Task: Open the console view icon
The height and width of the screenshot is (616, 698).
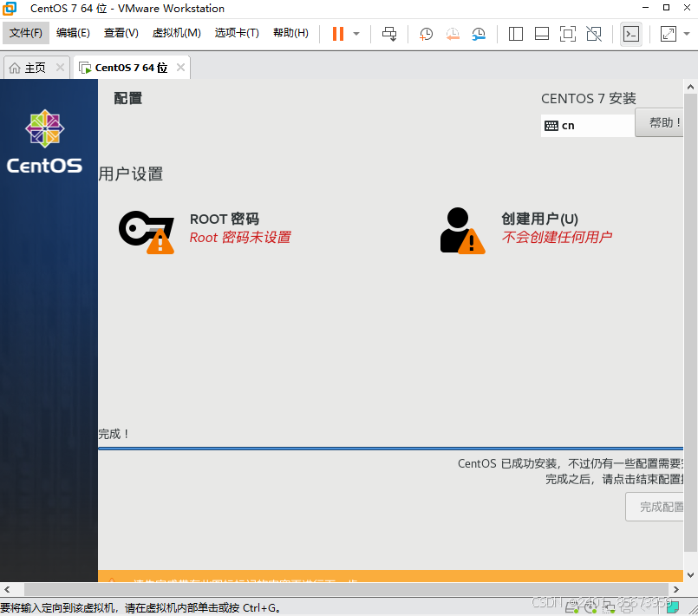Action: click(x=631, y=34)
